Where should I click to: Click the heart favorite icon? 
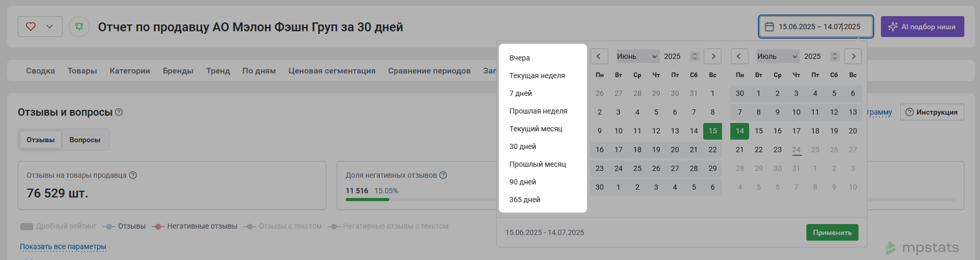pos(30,27)
